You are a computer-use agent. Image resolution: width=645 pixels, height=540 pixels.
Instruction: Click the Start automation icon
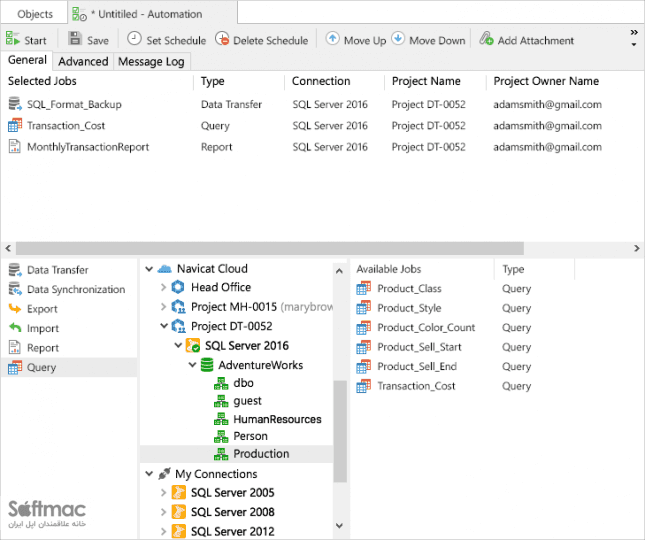tap(13, 39)
